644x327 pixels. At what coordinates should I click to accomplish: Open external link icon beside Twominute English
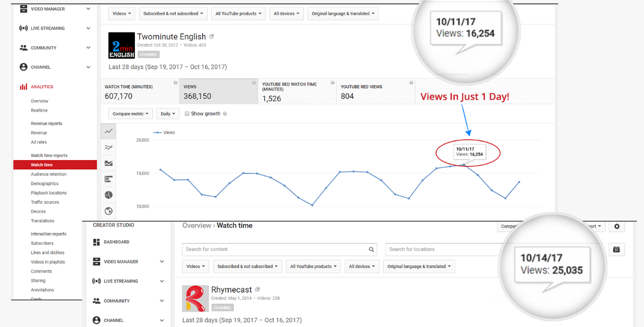pyautogui.click(x=211, y=36)
